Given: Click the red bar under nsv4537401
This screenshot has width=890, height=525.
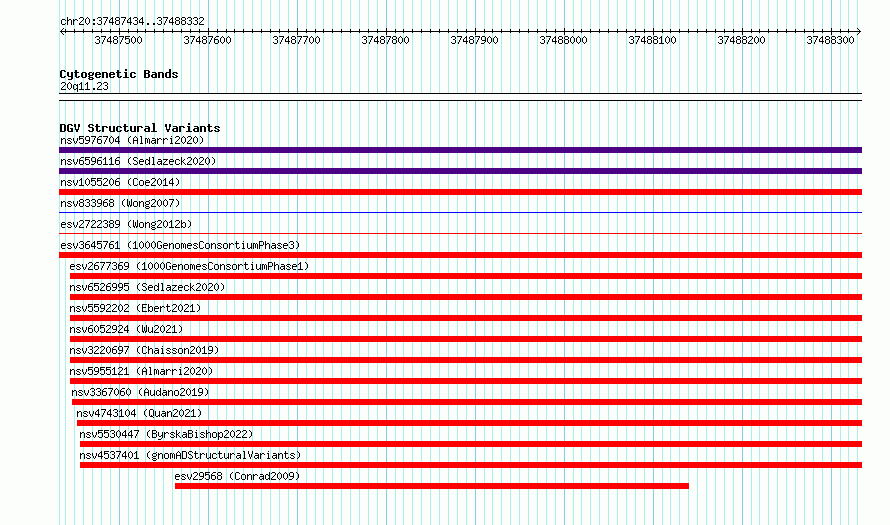Looking at the screenshot, I should 471,465.
